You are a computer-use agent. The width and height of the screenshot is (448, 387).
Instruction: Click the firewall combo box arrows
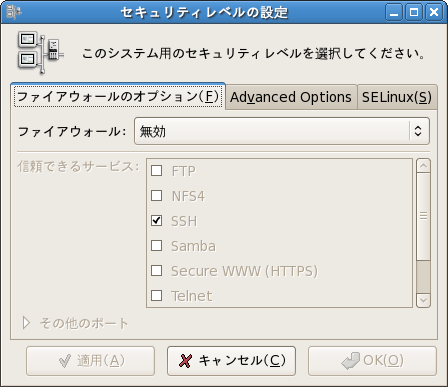tap(418, 131)
